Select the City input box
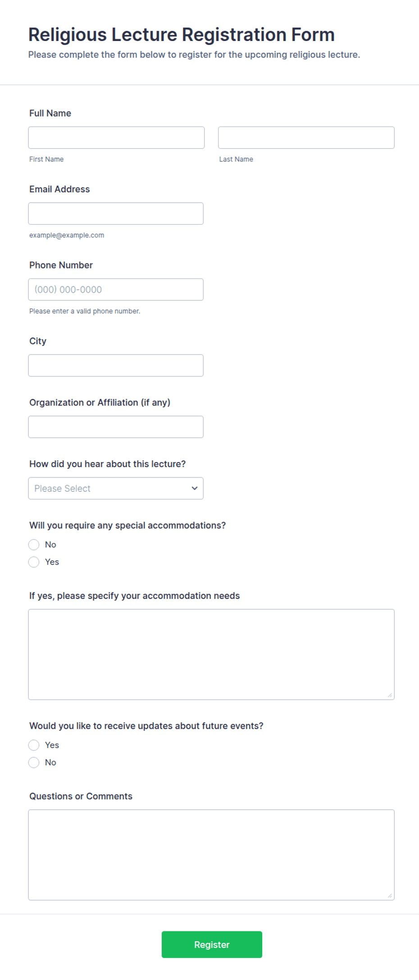 click(x=116, y=365)
